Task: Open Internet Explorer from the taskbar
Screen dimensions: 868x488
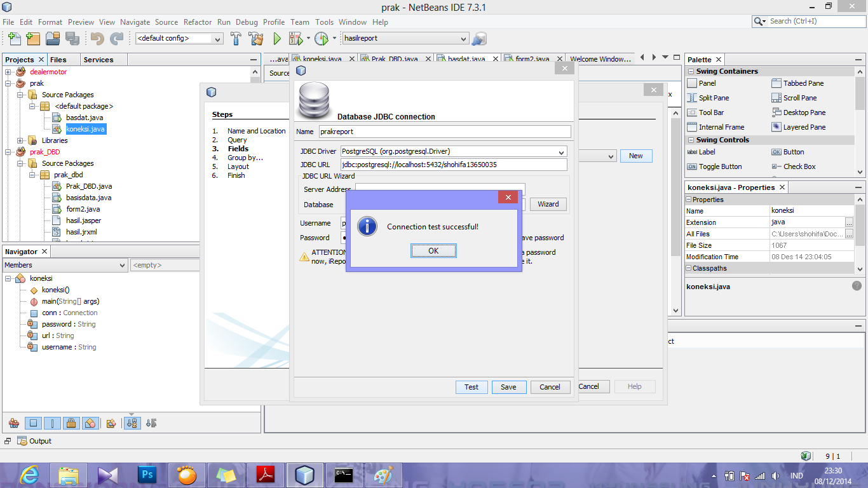Action: click(x=29, y=475)
